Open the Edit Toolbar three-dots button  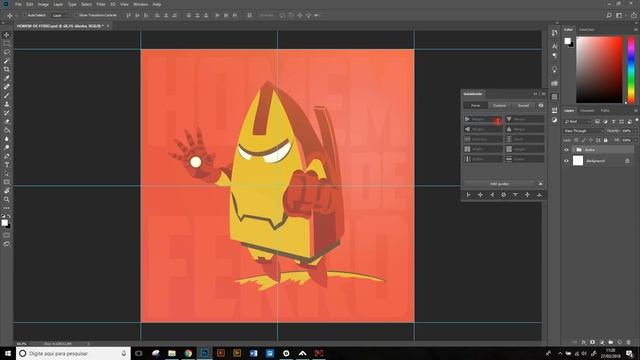tap(7, 208)
